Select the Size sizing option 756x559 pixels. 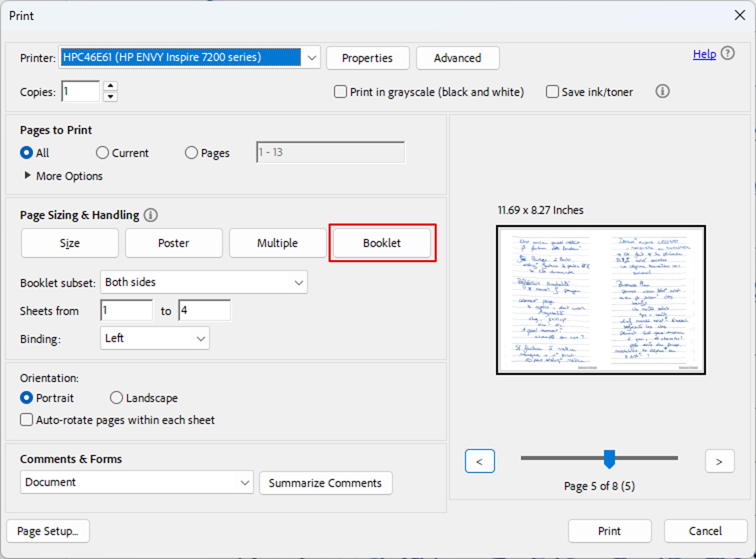[70, 243]
